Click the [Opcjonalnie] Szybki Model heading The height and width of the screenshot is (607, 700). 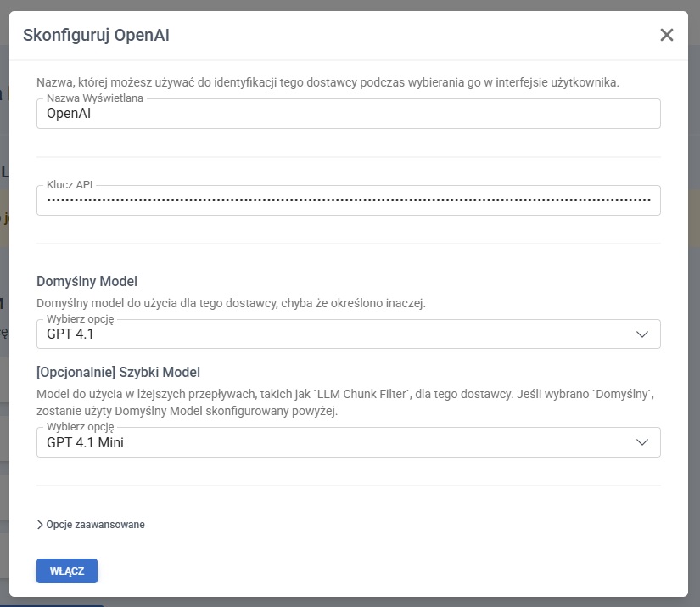click(118, 372)
